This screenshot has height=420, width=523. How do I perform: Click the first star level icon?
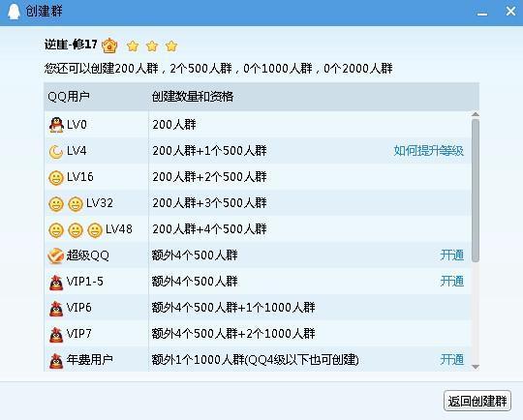(133, 46)
